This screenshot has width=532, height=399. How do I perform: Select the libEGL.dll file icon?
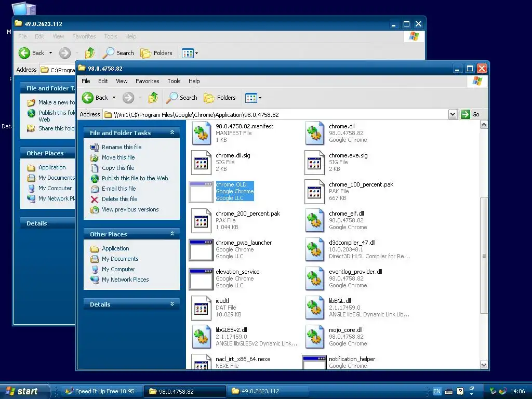coord(314,308)
